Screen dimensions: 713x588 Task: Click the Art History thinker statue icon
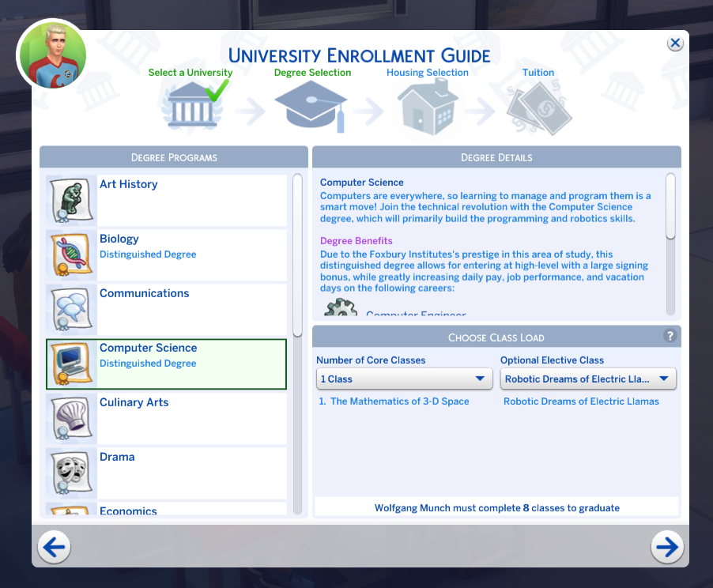[71, 201]
